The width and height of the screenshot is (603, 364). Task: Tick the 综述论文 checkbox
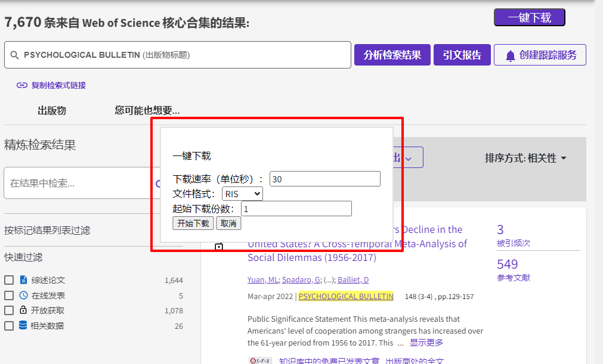[9, 280]
